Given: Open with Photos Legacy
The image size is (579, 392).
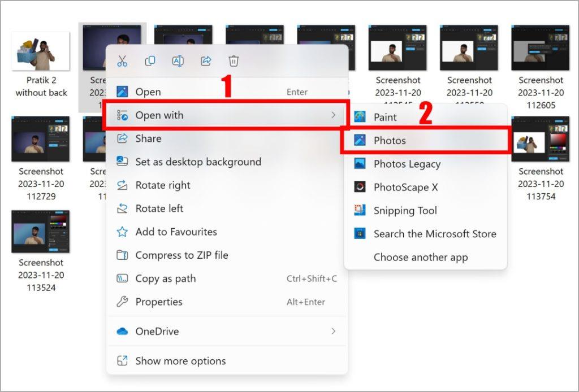Looking at the screenshot, I should [425, 163].
